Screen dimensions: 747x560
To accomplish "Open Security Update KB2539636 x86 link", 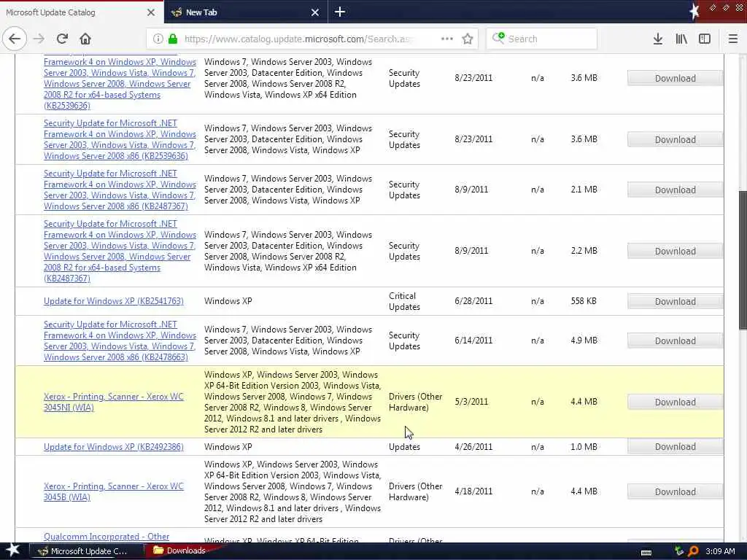I will point(120,139).
